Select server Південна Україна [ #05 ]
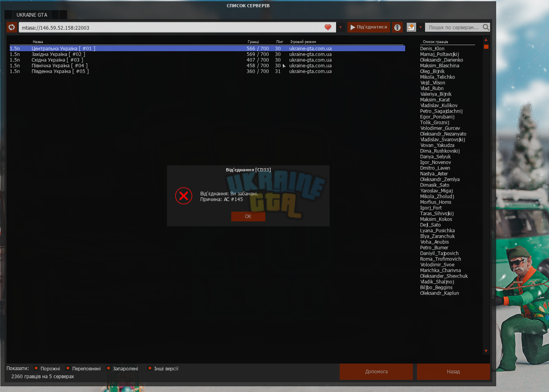Image resolution: width=549 pixels, height=392 pixels. point(207,71)
